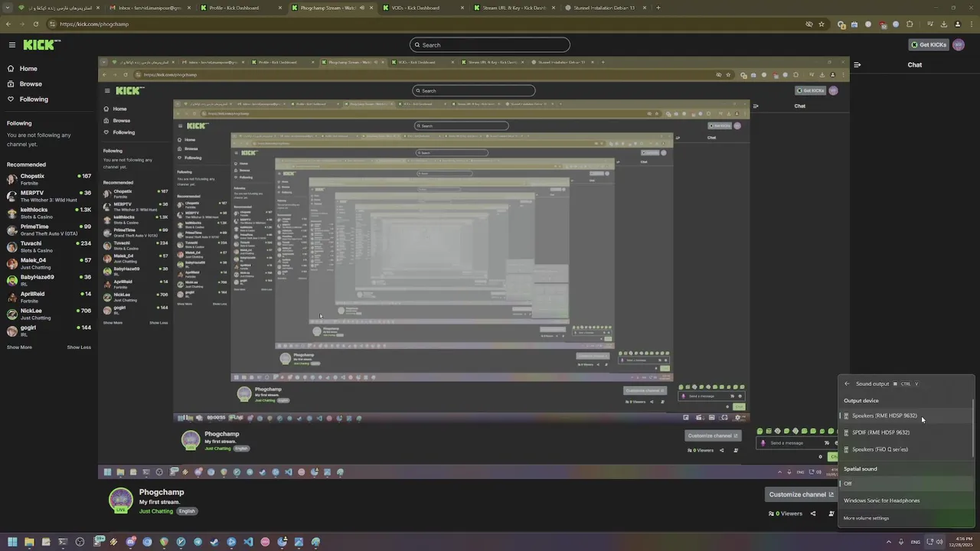Open Visual Studio Code from taskbar
Viewport: 980px width, 551px height.
248,542
